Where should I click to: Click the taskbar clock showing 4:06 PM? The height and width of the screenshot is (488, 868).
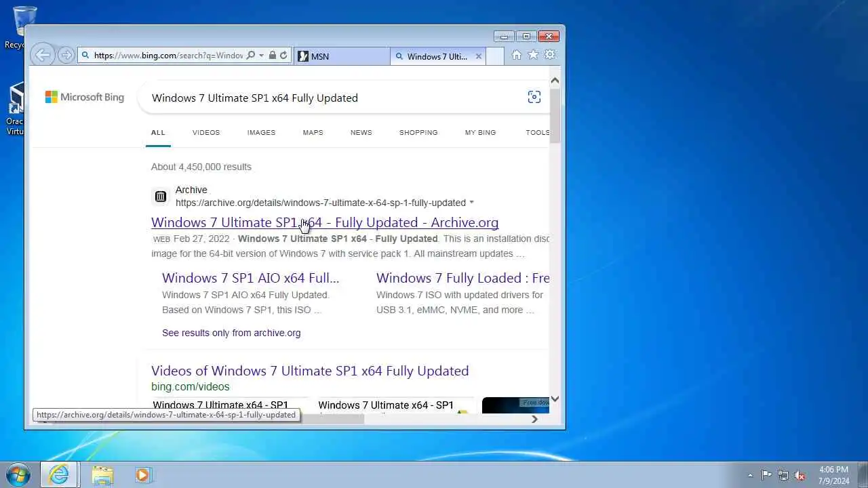coord(833,475)
